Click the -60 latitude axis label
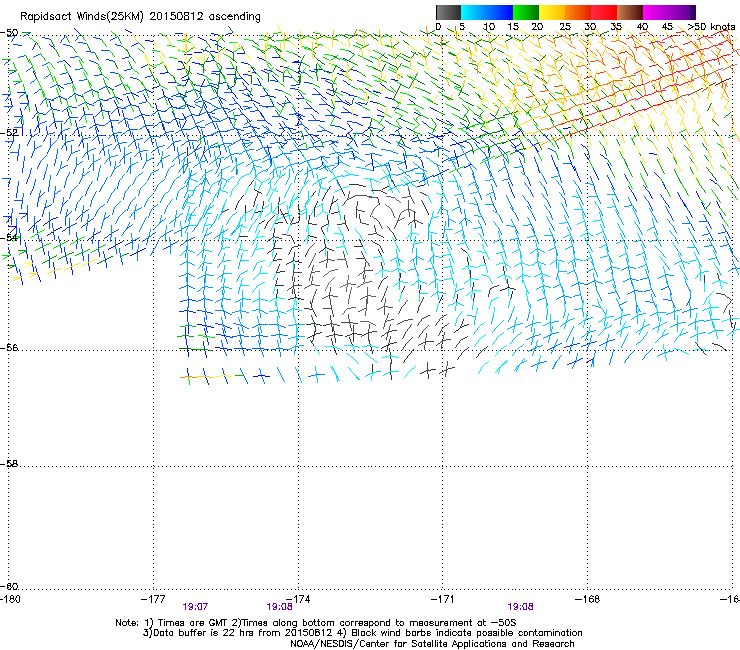The width and height of the screenshot is (740, 650). (9, 586)
